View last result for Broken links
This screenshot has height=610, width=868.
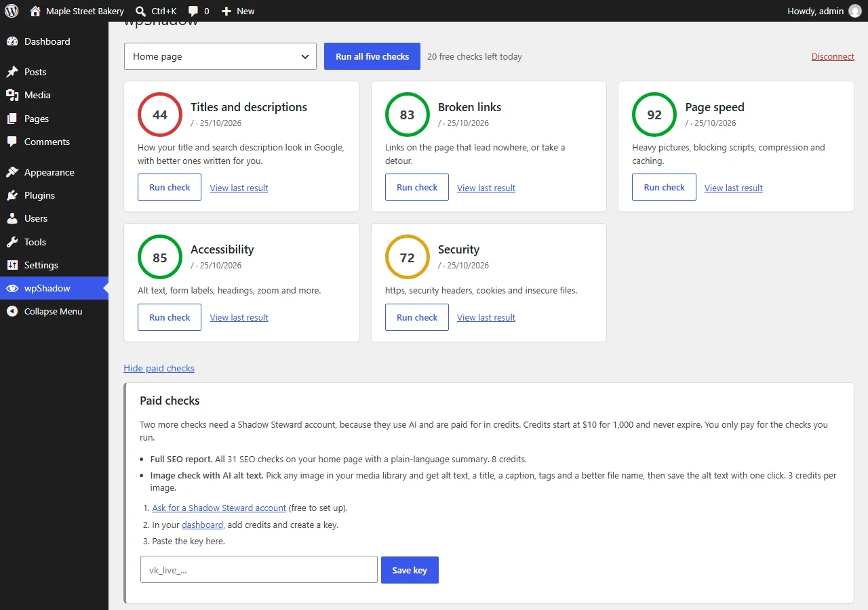pos(486,188)
